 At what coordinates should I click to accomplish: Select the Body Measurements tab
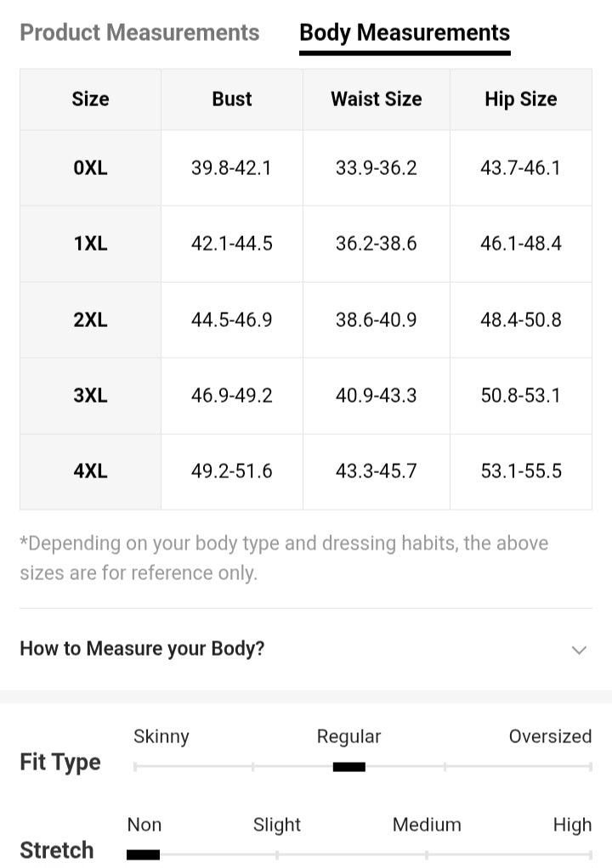[x=405, y=33]
